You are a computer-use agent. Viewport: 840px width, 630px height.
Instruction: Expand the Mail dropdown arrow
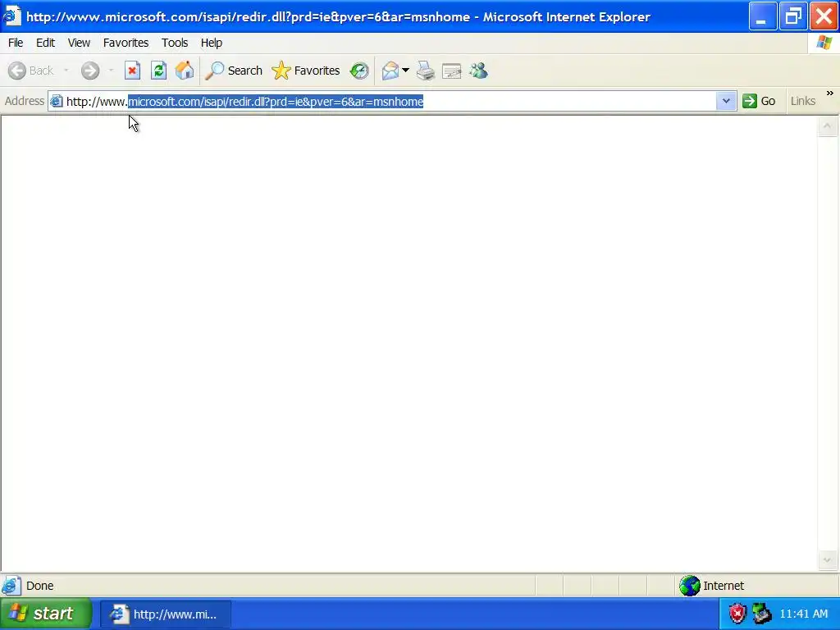tap(405, 71)
